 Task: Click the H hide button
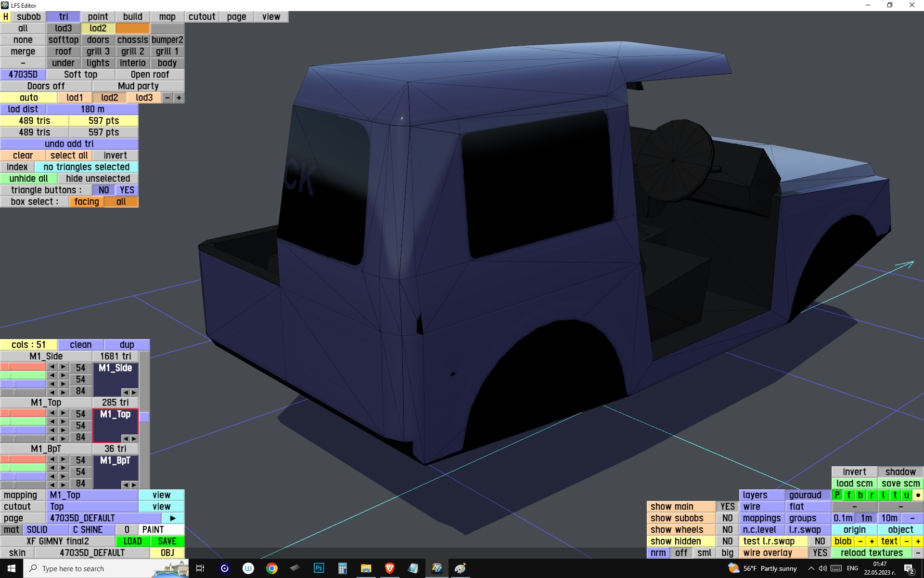pos(6,17)
